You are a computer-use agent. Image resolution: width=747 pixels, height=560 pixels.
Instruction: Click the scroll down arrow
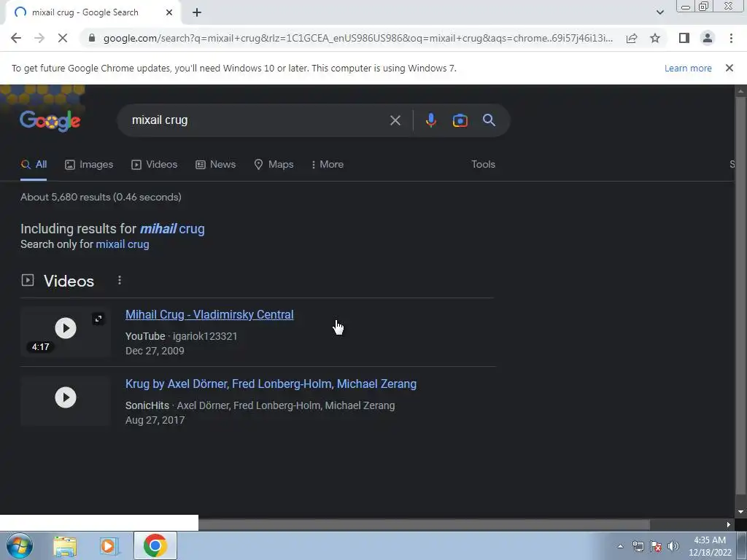tap(740, 512)
